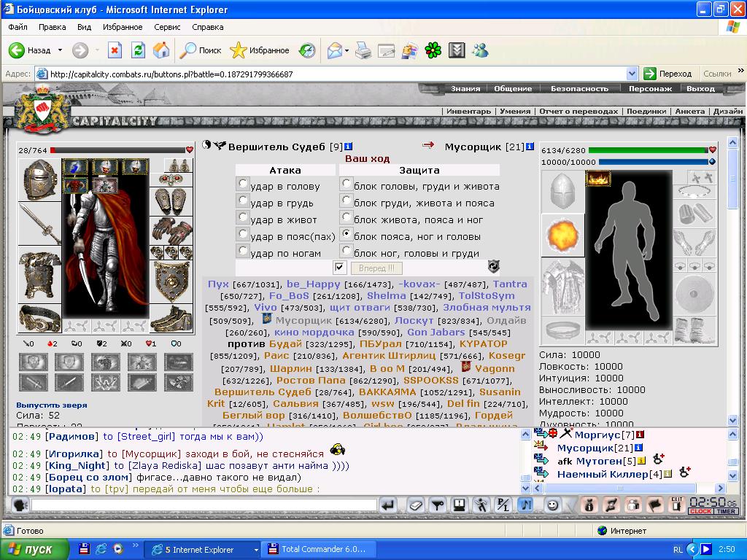Click the Вперед !!! button
The image size is (747, 560).
point(376,268)
